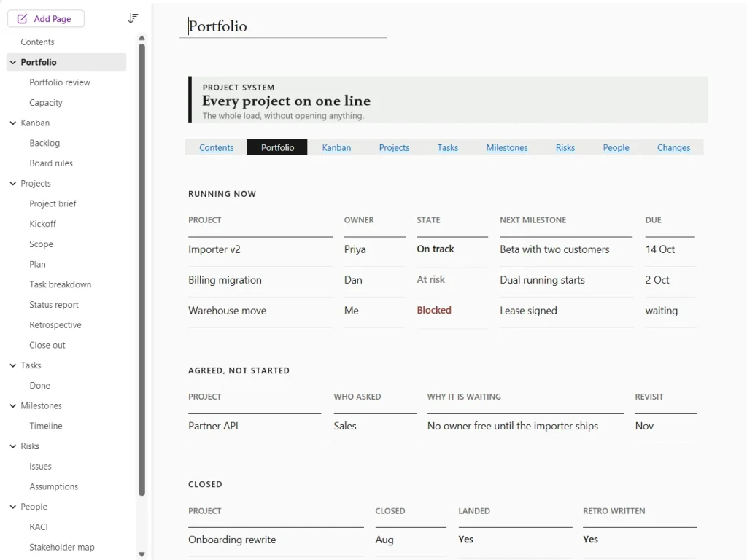Click the 'Warehouse move' project cell
Image resolution: width=747 pixels, height=560 pixels.
(228, 311)
